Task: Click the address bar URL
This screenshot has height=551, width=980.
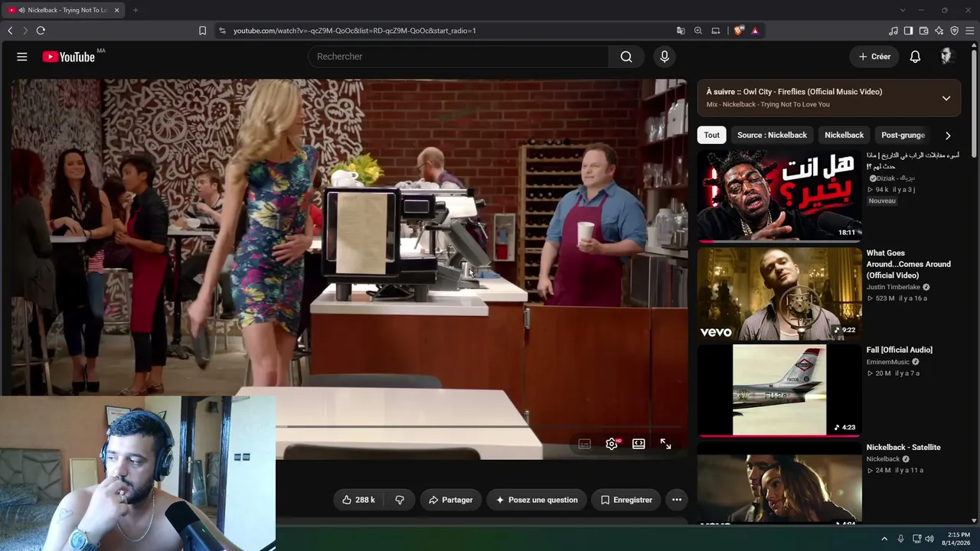Action: (x=354, y=31)
